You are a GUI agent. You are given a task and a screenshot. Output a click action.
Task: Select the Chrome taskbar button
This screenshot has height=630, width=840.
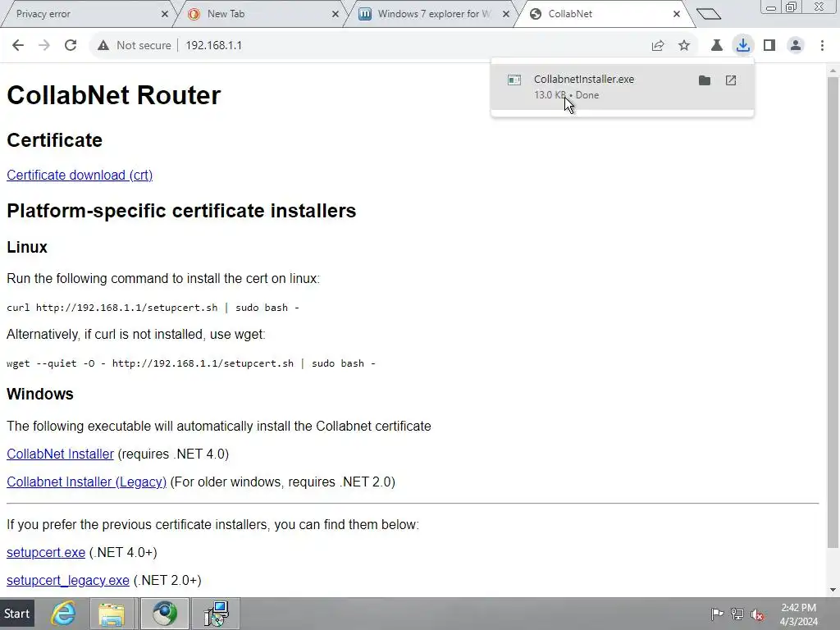coord(164,614)
